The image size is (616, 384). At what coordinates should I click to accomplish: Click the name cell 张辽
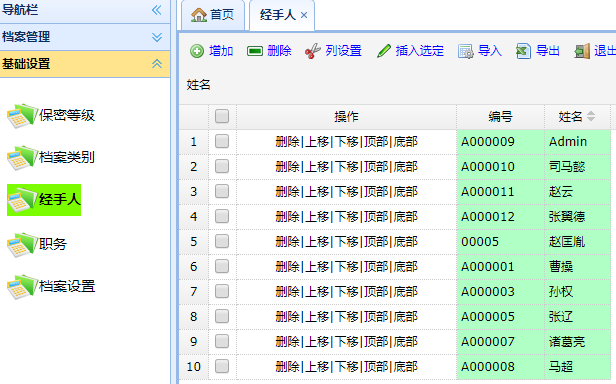[x=578, y=316]
